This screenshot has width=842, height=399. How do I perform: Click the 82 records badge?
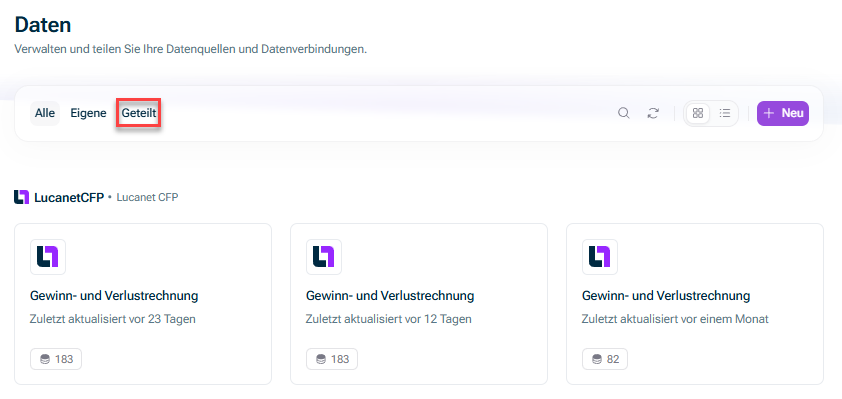coord(605,359)
